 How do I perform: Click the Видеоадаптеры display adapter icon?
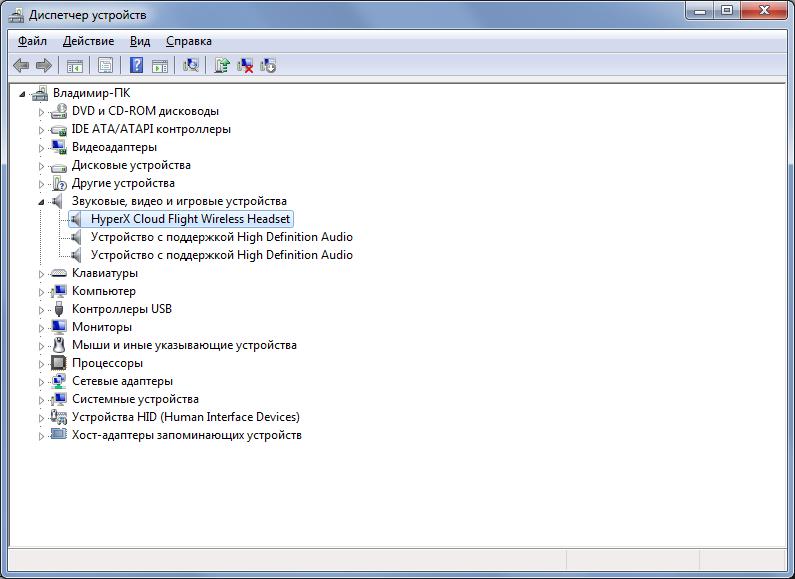pyautogui.click(x=59, y=147)
